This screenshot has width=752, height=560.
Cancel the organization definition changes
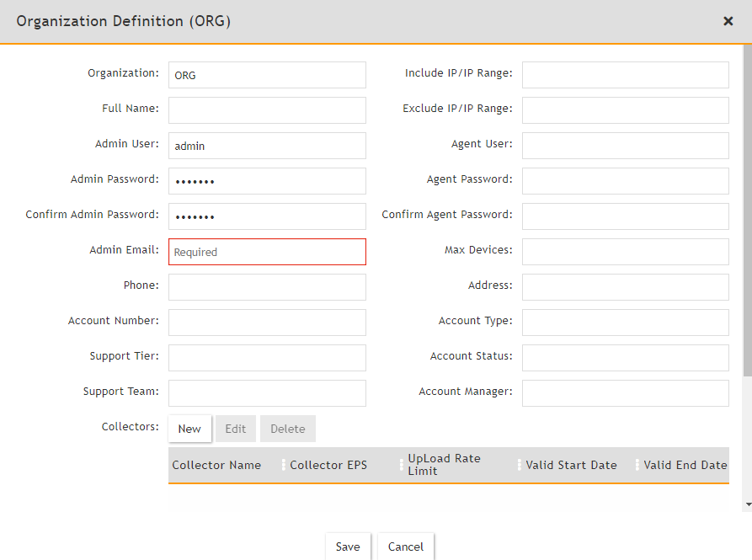click(x=405, y=546)
